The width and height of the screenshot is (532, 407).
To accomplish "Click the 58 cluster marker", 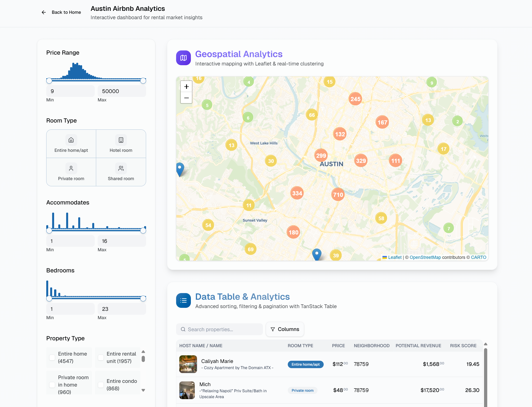I will pos(381,218).
